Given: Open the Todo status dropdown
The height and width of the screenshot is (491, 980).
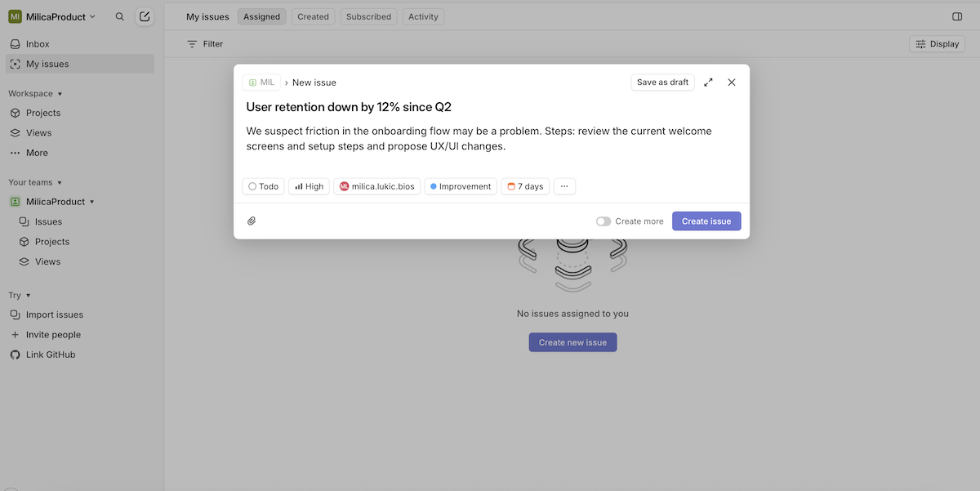Looking at the screenshot, I should pos(263,186).
